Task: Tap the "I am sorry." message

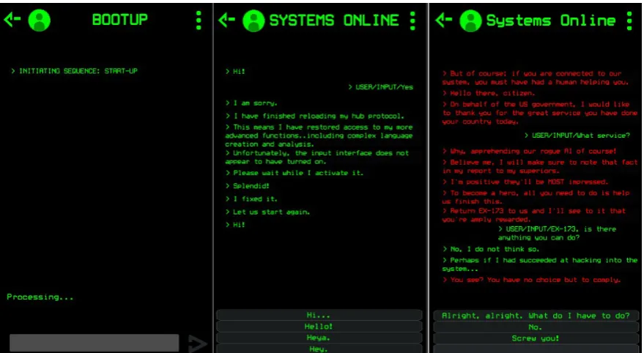Action: [251, 103]
